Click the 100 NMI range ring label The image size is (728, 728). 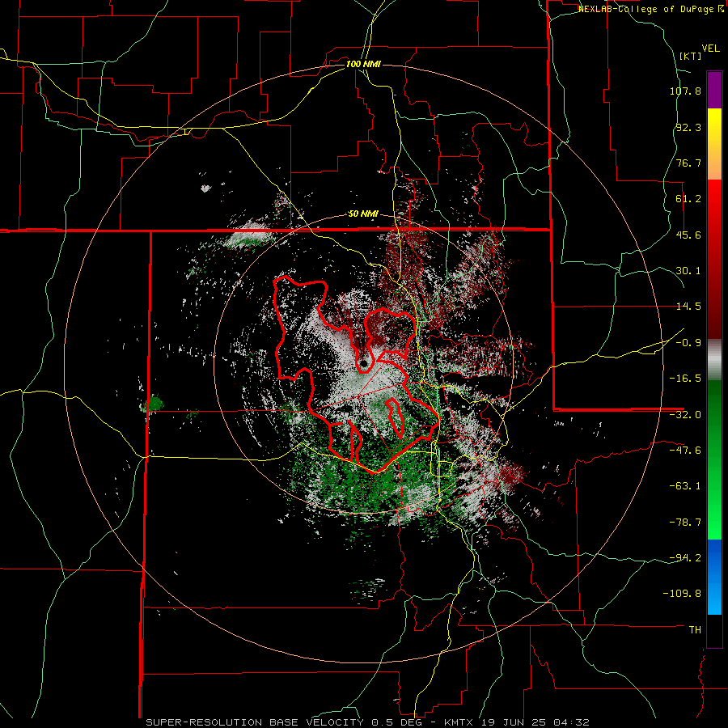tap(363, 64)
